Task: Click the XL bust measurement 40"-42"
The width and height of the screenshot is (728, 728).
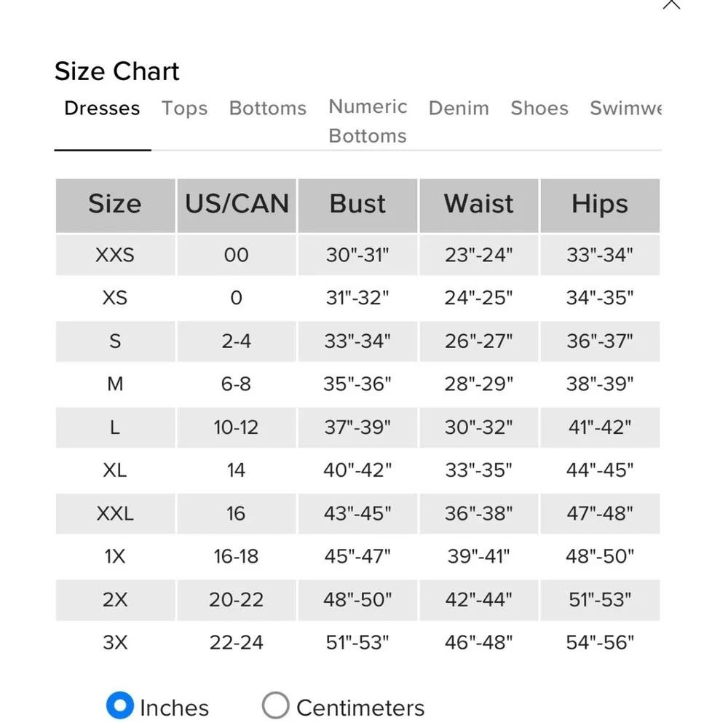Action: click(x=357, y=470)
